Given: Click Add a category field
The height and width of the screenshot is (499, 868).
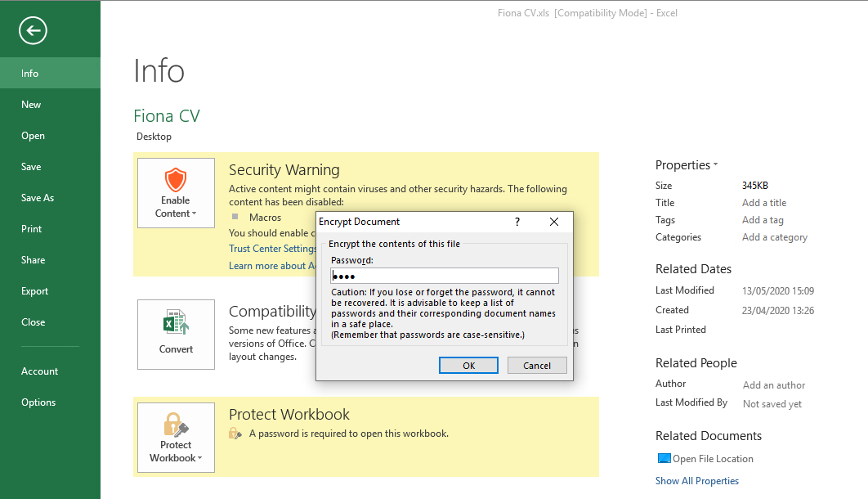Looking at the screenshot, I should (775, 237).
